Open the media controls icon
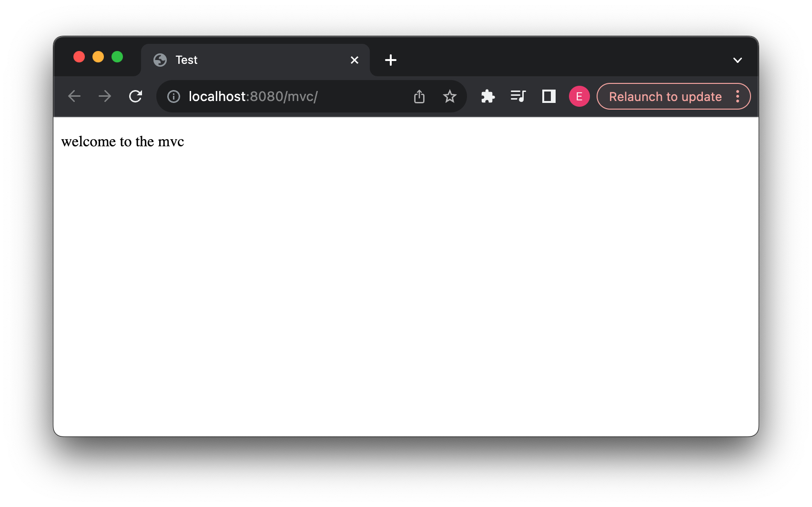Image resolution: width=812 pixels, height=507 pixels. 518,96
